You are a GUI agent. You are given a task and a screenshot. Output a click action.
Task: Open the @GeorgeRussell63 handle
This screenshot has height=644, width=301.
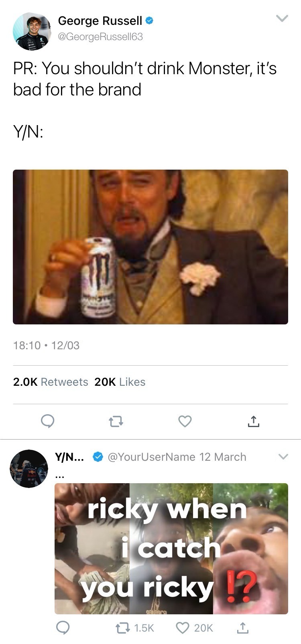[x=100, y=36]
